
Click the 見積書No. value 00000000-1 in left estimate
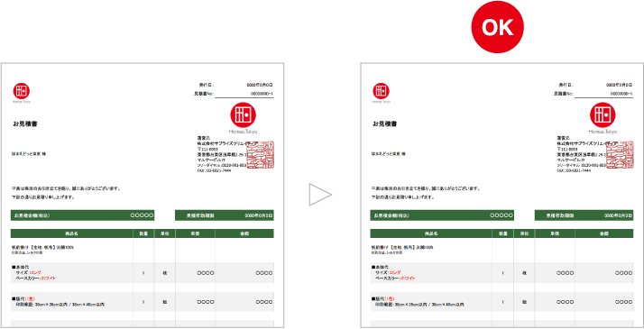[x=262, y=94]
